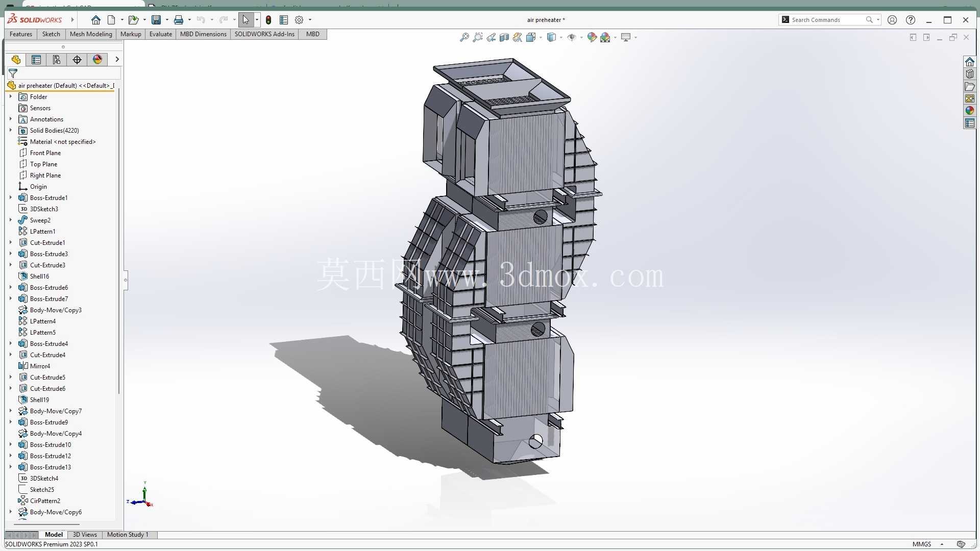Click the Previous View icon
Image resolution: width=980 pixels, height=551 pixels.
coord(491,37)
